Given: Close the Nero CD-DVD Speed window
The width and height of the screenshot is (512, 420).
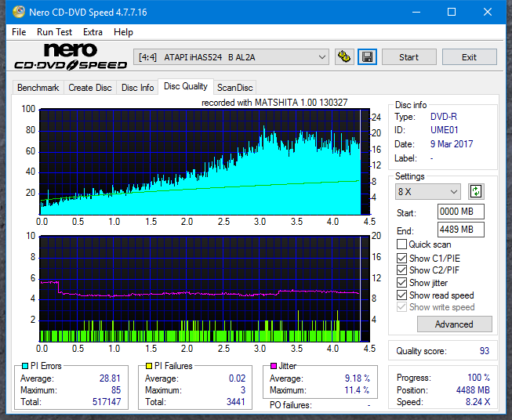Looking at the screenshot, I should coord(488,12).
